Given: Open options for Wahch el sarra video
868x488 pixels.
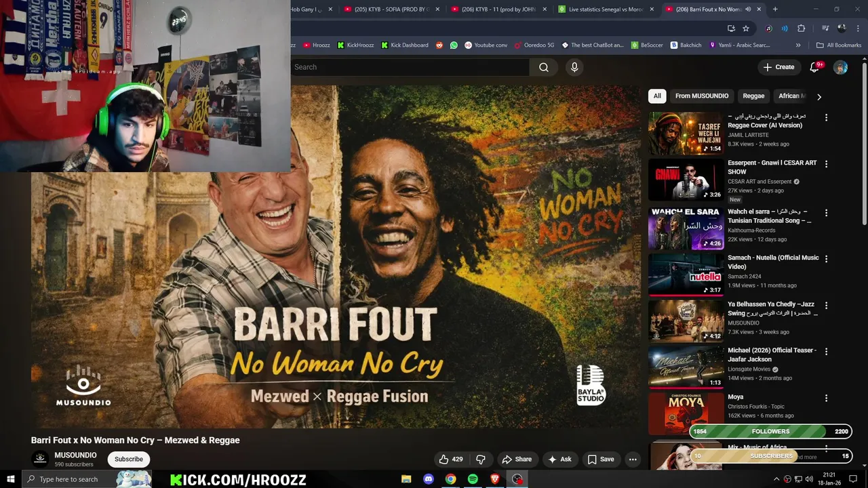Looking at the screenshot, I should pyautogui.click(x=826, y=212).
